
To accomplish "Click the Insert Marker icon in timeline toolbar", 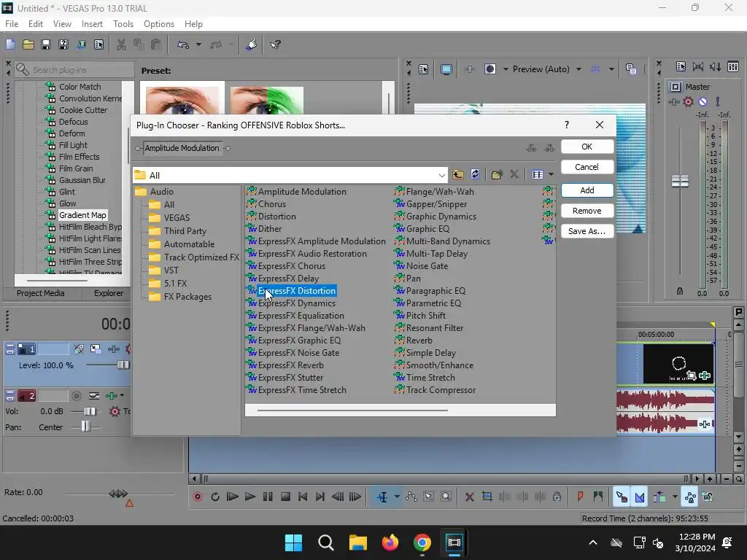I will (x=580, y=497).
